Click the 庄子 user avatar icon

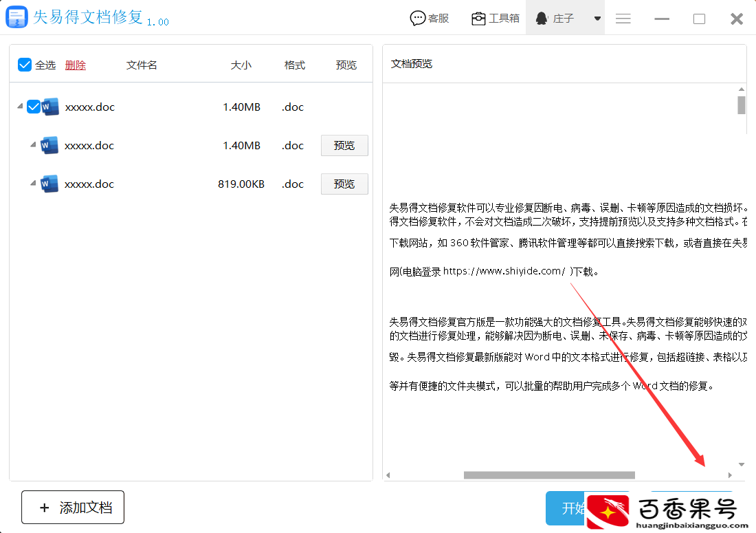tap(542, 19)
